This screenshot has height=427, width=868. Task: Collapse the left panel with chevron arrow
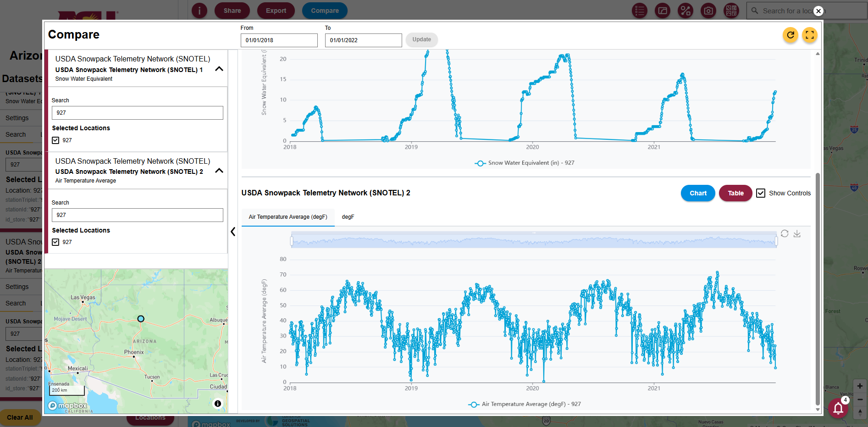(233, 232)
